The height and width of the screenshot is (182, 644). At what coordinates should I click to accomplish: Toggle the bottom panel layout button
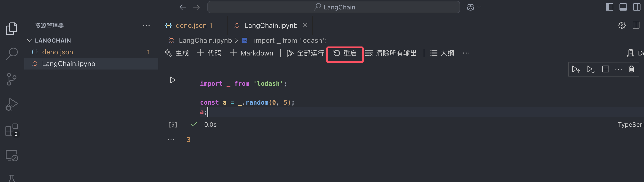[623, 7]
